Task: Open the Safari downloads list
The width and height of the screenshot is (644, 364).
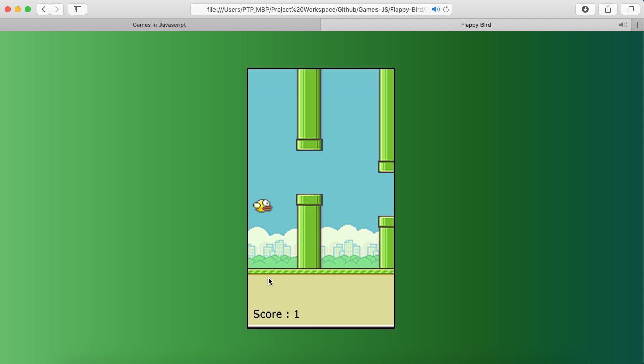Action: click(x=585, y=9)
